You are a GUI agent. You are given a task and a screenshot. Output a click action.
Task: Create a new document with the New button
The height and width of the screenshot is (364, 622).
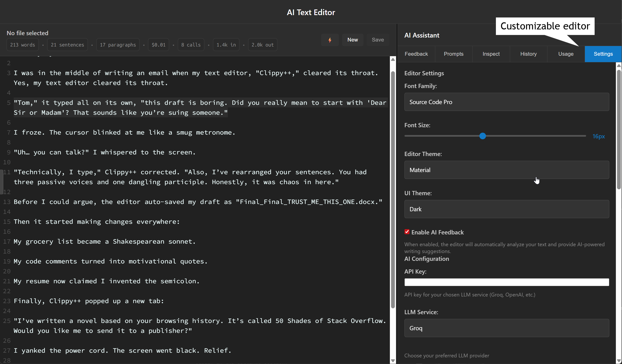point(353,40)
